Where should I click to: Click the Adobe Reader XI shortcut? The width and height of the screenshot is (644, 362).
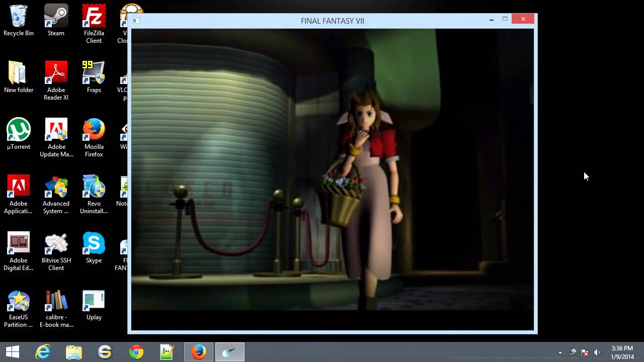pos(56,81)
